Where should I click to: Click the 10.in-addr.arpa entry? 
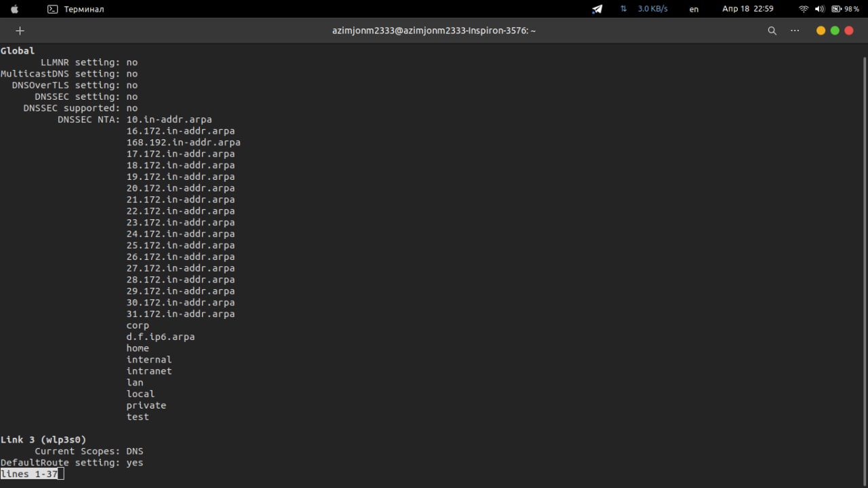pyautogui.click(x=169, y=119)
